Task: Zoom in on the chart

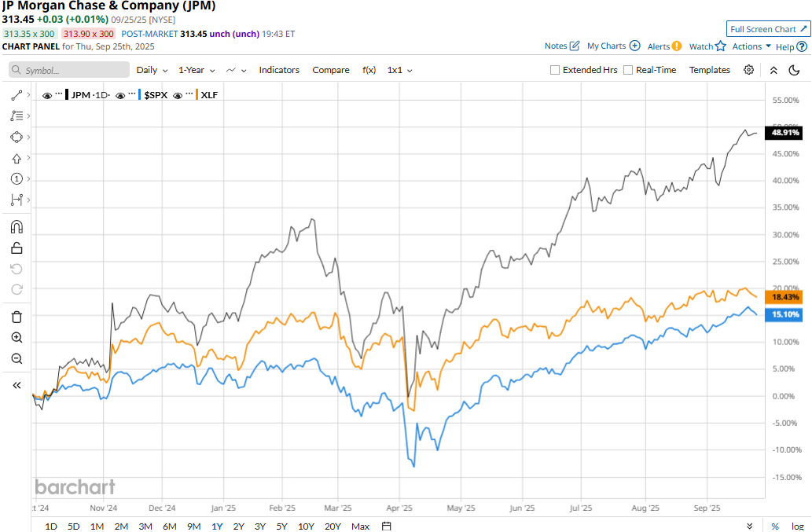Action: 17,338
